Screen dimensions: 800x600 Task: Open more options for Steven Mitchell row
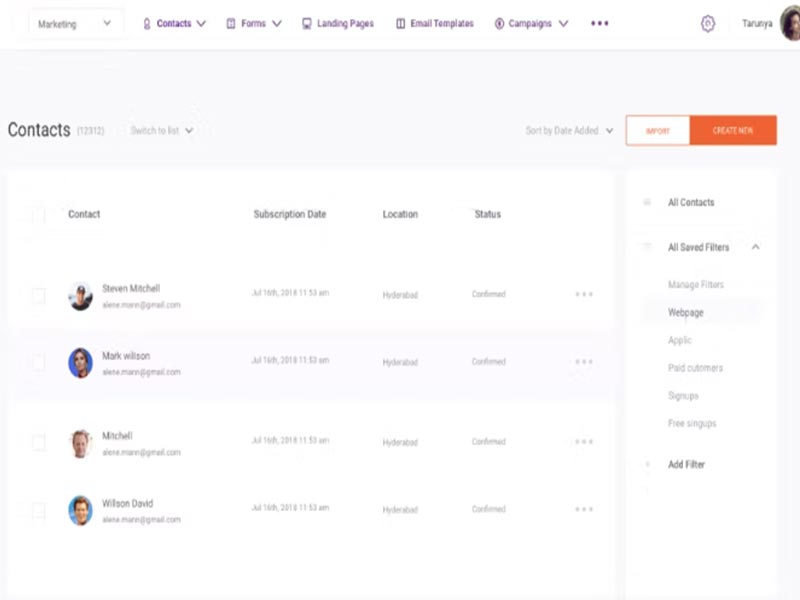pyautogui.click(x=584, y=294)
